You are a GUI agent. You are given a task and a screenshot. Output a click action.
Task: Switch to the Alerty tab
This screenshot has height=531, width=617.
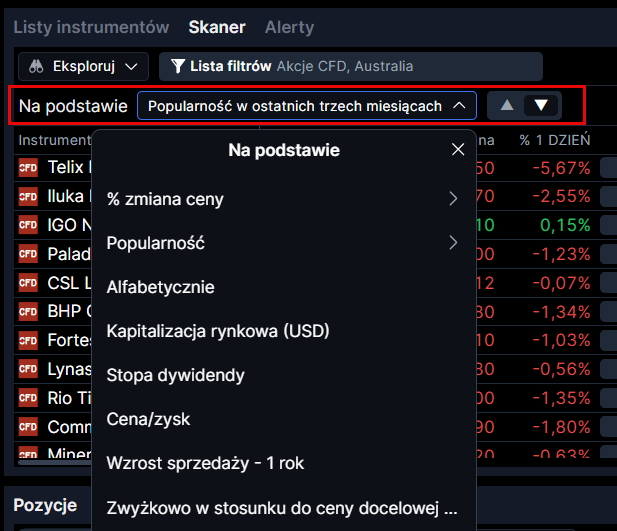(289, 27)
